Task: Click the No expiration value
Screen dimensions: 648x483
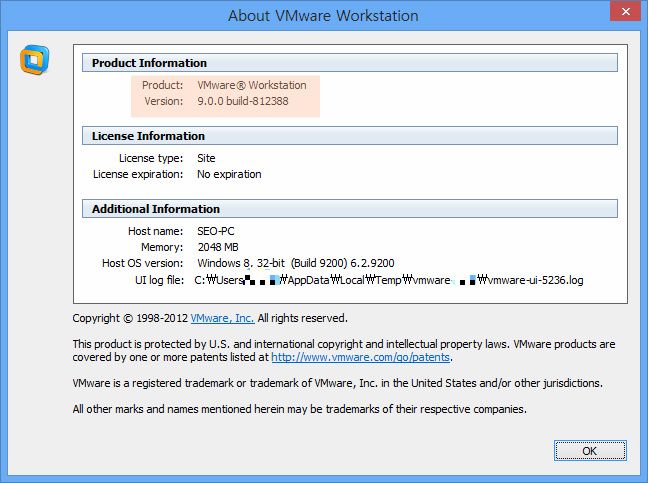Action: pos(229,174)
